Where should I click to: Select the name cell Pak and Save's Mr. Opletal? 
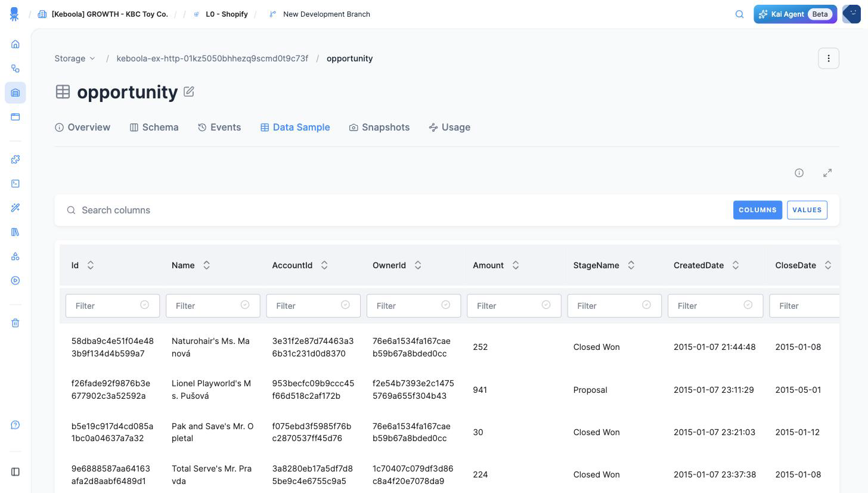[213, 432]
